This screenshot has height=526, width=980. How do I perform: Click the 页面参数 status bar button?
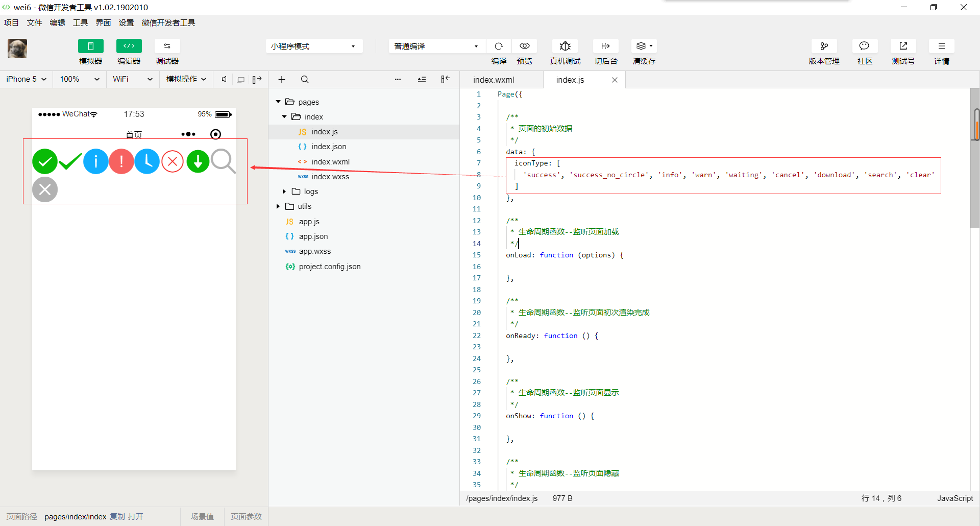coord(246,517)
